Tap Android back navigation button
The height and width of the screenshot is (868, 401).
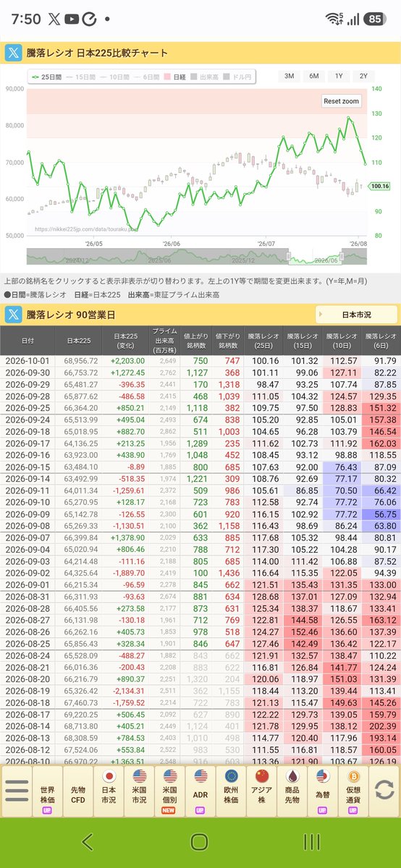(87, 841)
